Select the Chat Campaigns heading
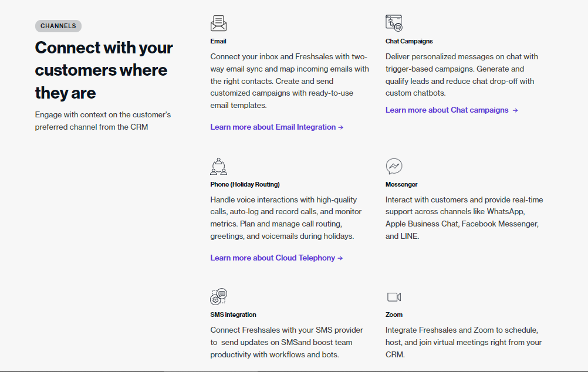The height and width of the screenshot is (372, 588). pos(409,41)
